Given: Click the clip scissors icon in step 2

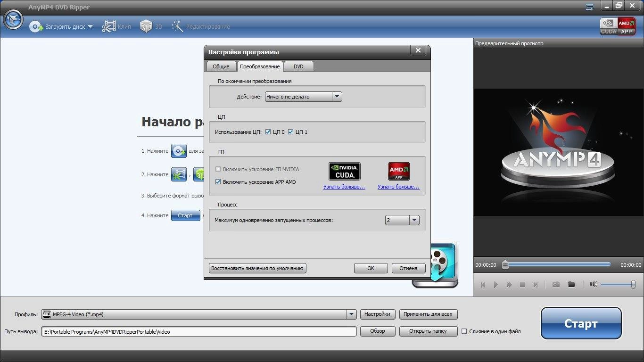Looking at the screenshot, I should coord(179,174).
